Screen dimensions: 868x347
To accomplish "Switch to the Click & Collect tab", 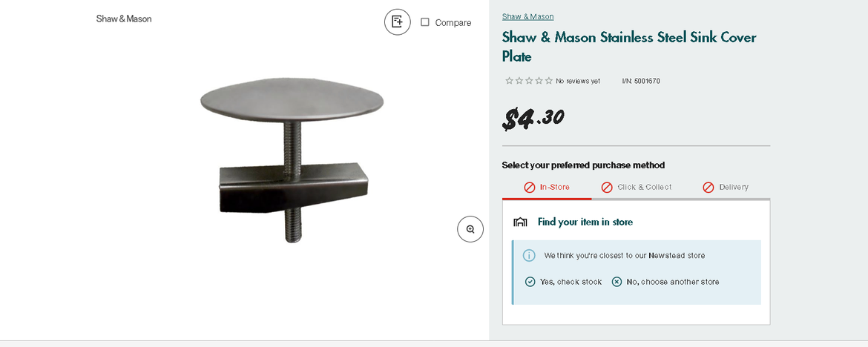I will point(637,188).
